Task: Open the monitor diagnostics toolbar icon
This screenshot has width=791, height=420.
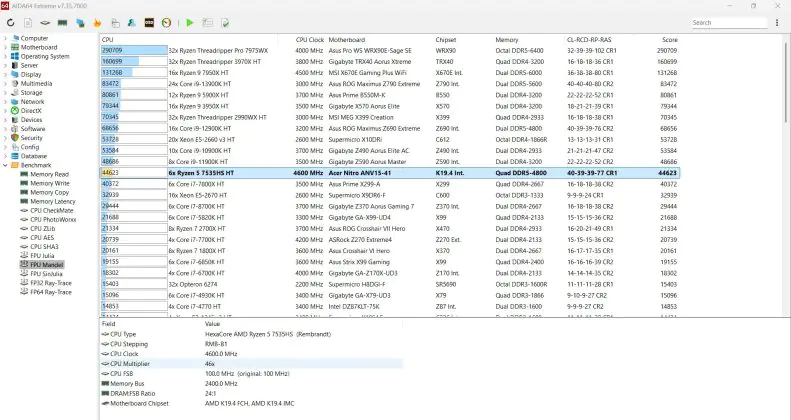Action: pyautogui.click(x=80, y=23)
